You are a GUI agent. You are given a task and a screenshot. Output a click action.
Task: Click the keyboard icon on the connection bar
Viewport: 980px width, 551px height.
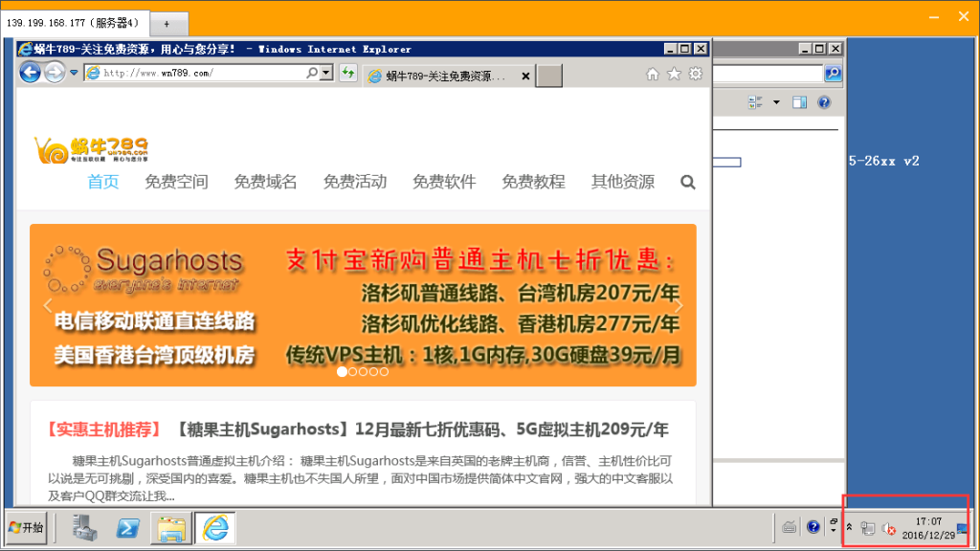(789, 526)
